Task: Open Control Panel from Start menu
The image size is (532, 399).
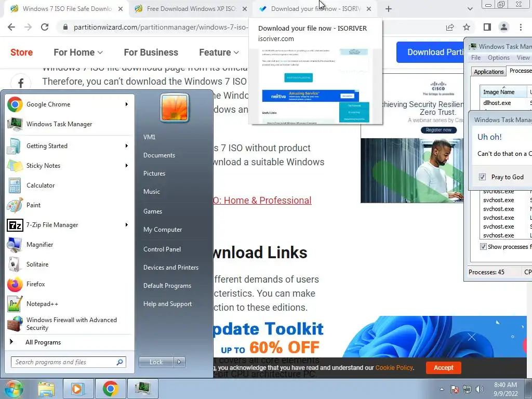Action: coord(162,249)
